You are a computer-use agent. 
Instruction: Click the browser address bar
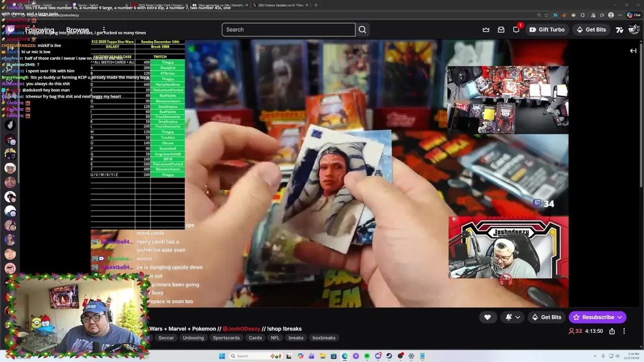[282, 15]
